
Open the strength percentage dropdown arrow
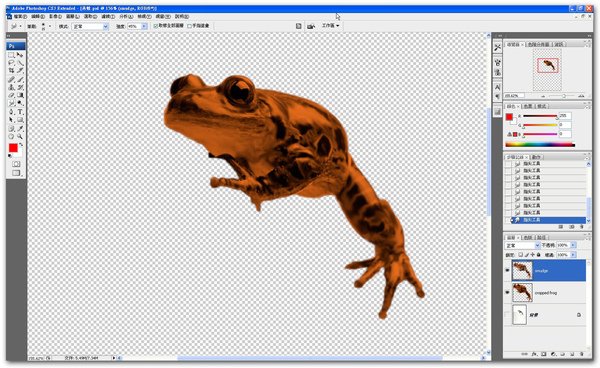[x=145, y=26]
